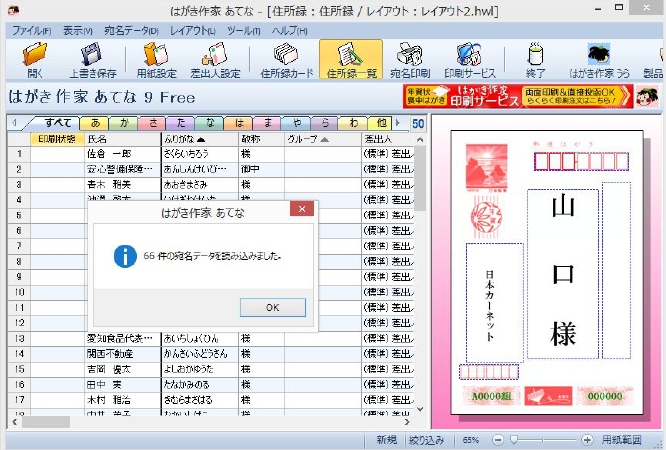The width and height of the screenshot is (666, 450).
Task: Select the は index tab
Action: tap(239, 123)
